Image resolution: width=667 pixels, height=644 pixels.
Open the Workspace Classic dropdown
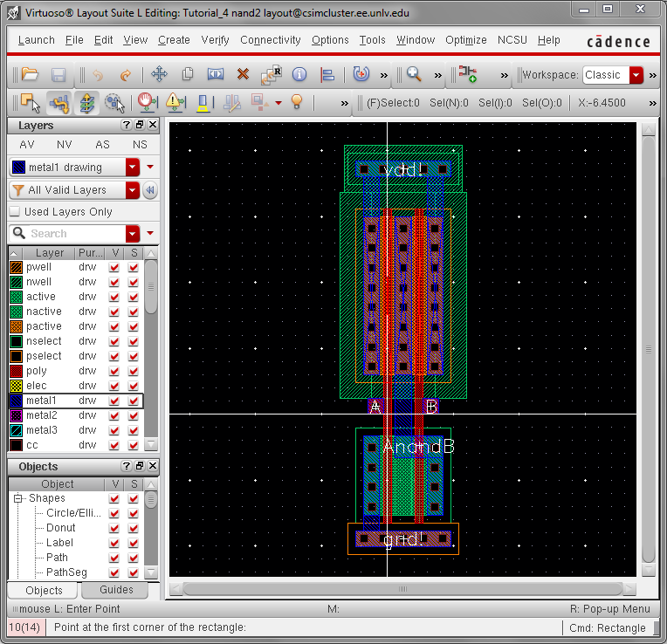click(636, 75)
